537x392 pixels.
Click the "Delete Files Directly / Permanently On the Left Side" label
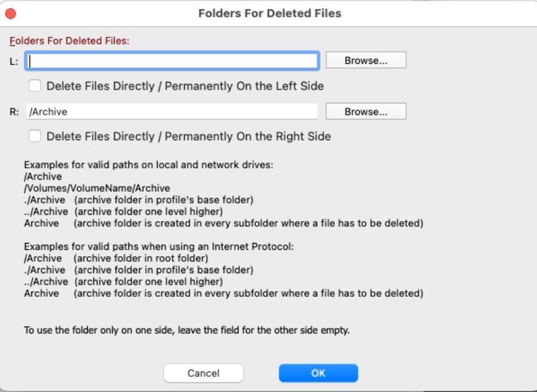(185, 86)
